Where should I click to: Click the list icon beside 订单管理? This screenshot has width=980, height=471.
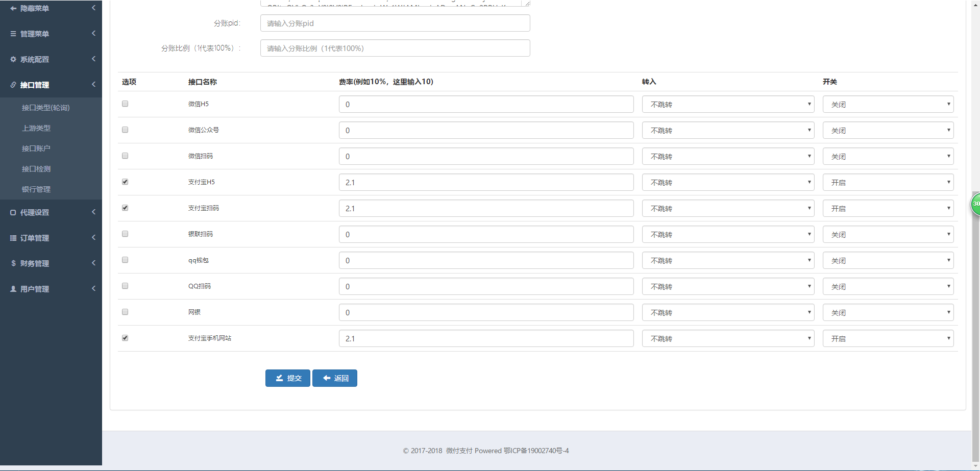13,238
